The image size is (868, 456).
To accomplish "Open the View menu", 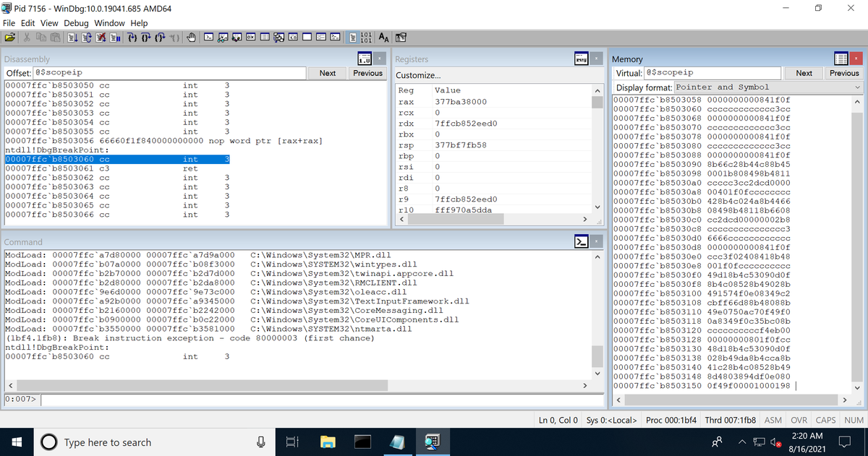I will click(50, 23).
